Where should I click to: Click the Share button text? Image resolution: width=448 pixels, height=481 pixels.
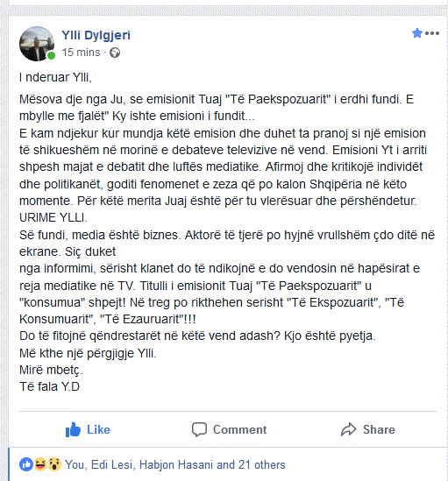379,429
